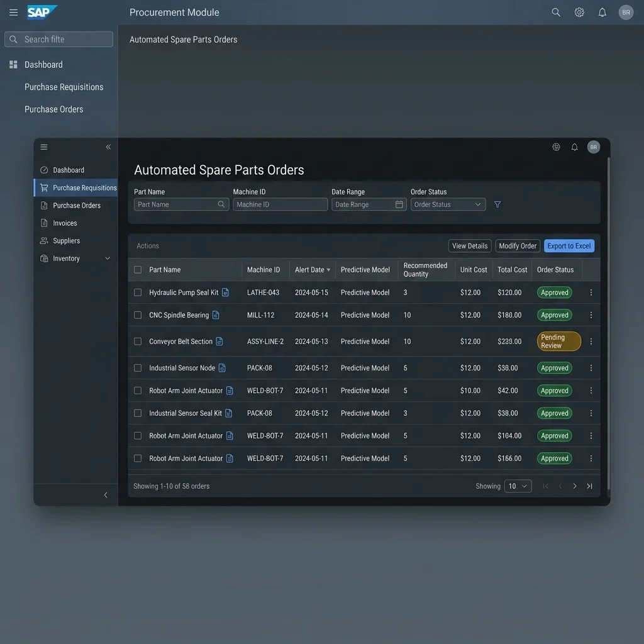Screen dimensions: 644x644
Task: Click the Dashboard grid icon in background sidebar
Action: (x=13, y=65)
